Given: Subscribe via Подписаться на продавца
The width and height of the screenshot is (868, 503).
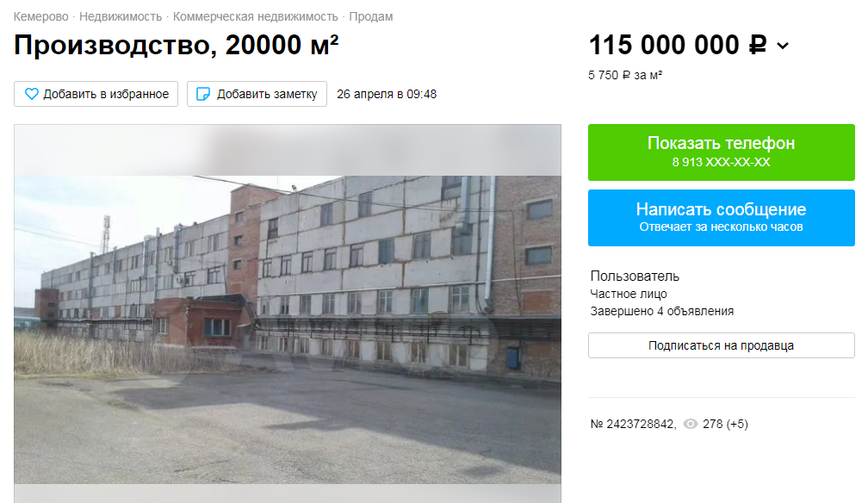Looking at the screenshot, I should [x=722, y=345].
